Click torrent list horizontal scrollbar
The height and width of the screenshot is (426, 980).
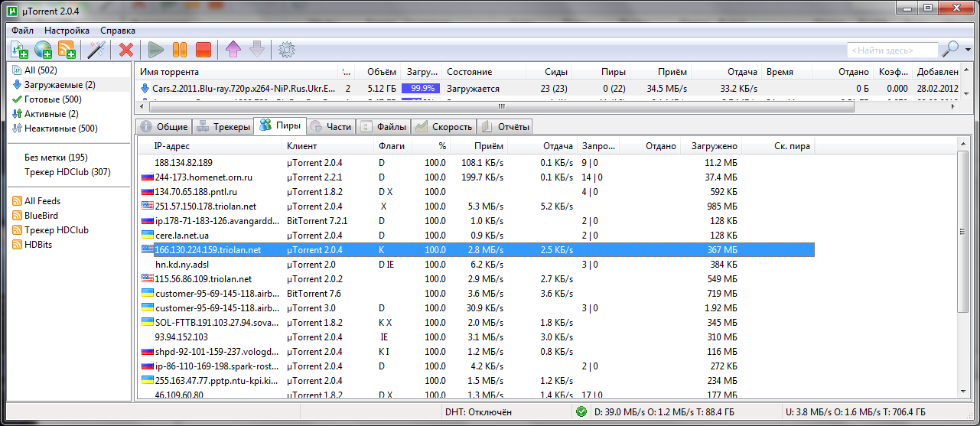click(x=501, y=106)
